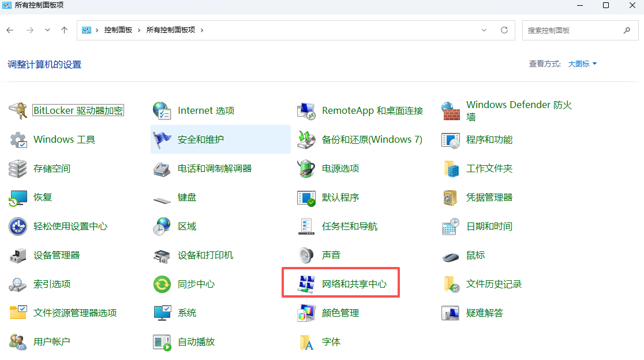The height and width of the screenshot is (360, 644).
Task: Expand the 查看方式 大图标 dropdown
Action: click(582, 64)
